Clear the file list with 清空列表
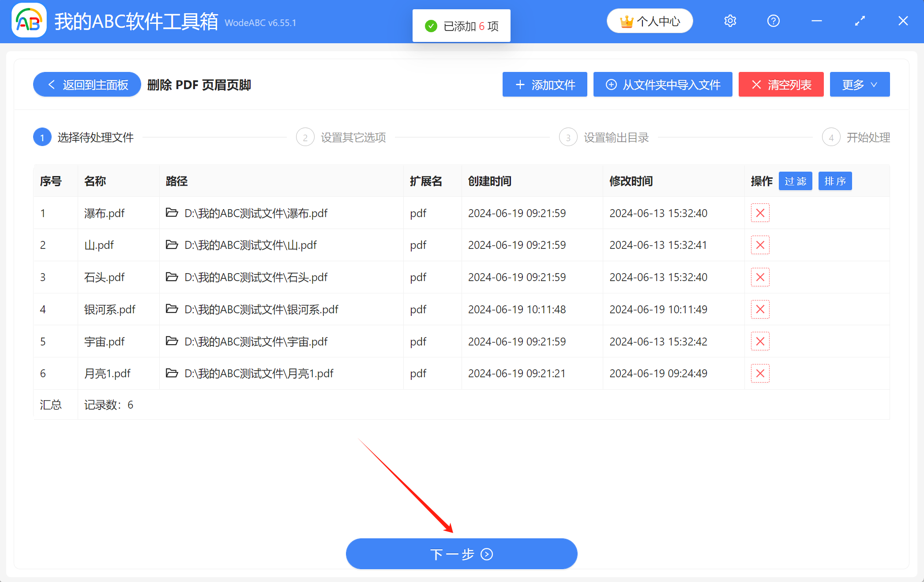Screen dimensions: 924x582 tap(781, 84)
